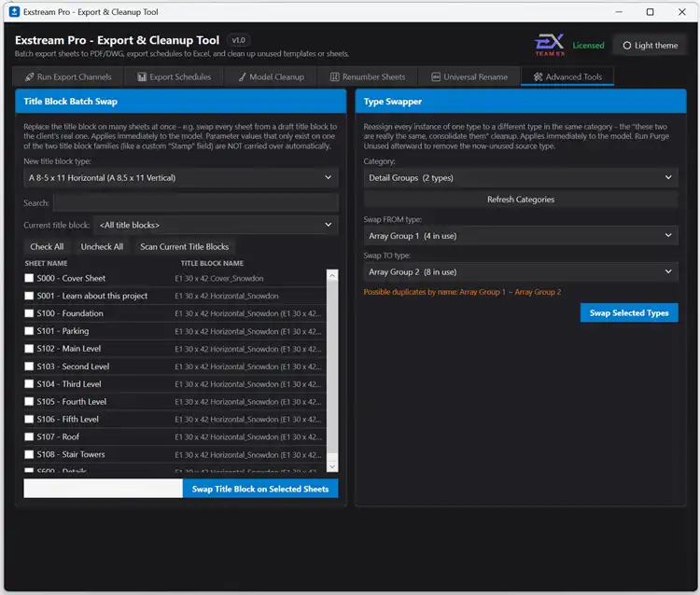The image size is (700, 595).
Task: Expand the Swap FROM type dropdown
Action: (521, 236)
